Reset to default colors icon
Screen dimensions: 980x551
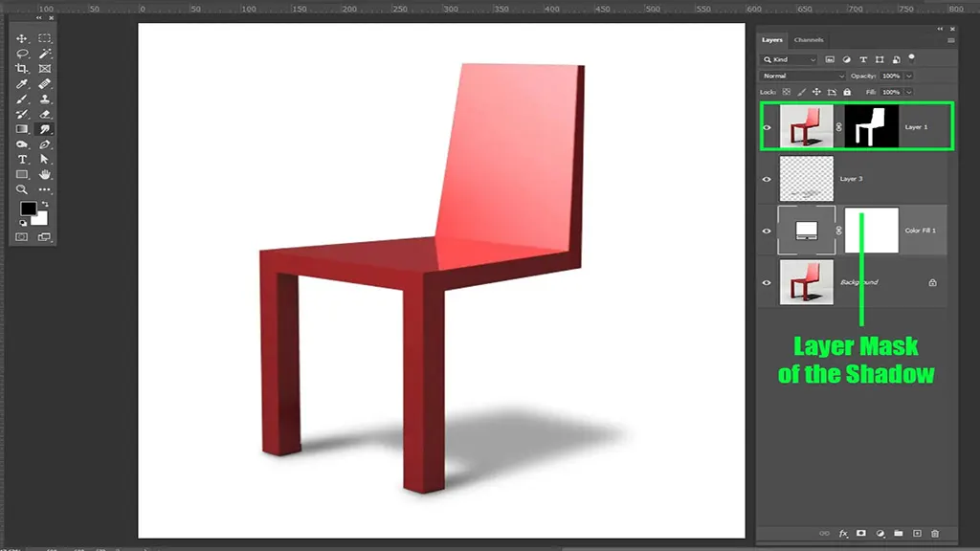(x=23, y=222)
